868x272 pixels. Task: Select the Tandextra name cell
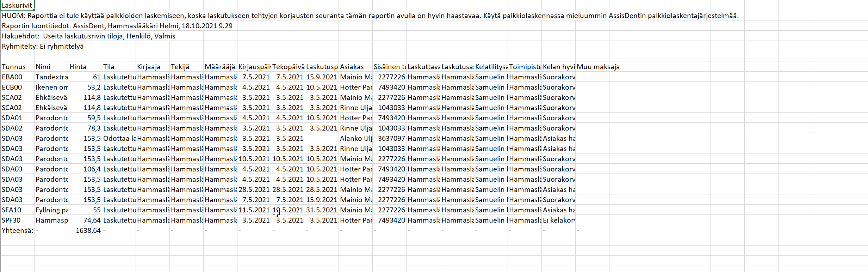(51, 77)
